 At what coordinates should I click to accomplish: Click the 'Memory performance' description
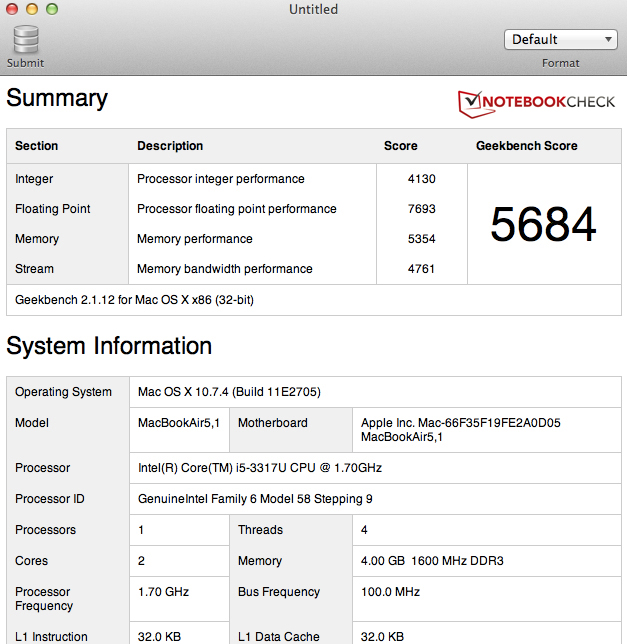(195, 239)
